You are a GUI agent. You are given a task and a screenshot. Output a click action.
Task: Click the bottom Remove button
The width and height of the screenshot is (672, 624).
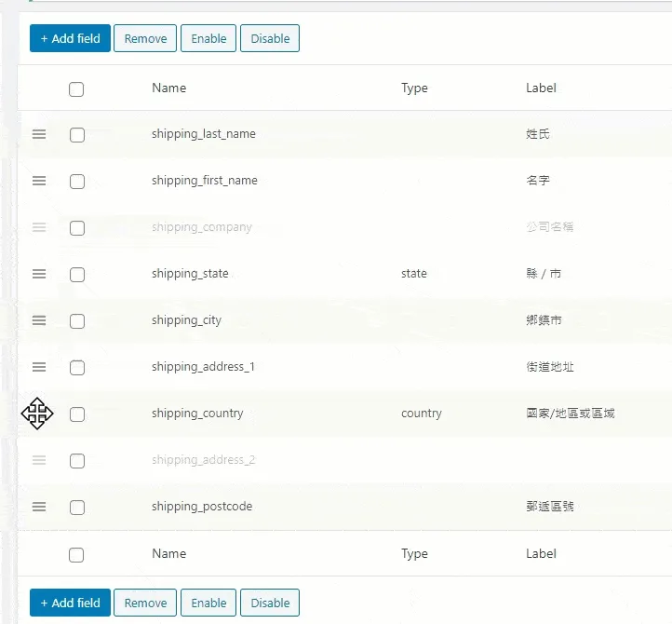[145, 603]
